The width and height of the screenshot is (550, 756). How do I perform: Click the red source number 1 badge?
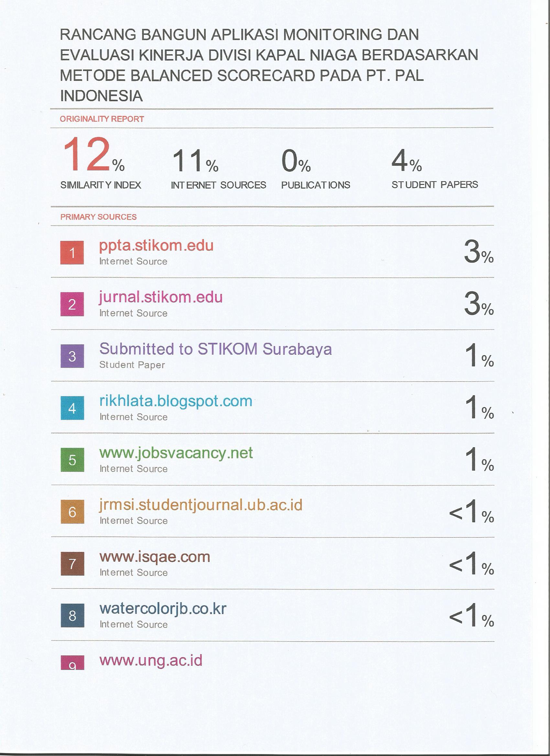(72, 253)
